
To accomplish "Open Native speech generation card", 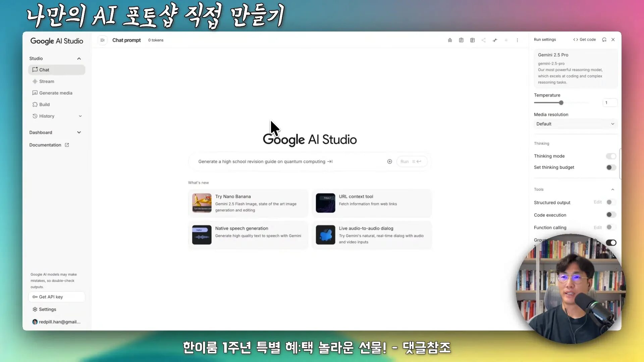I will (x=248, y=235).
